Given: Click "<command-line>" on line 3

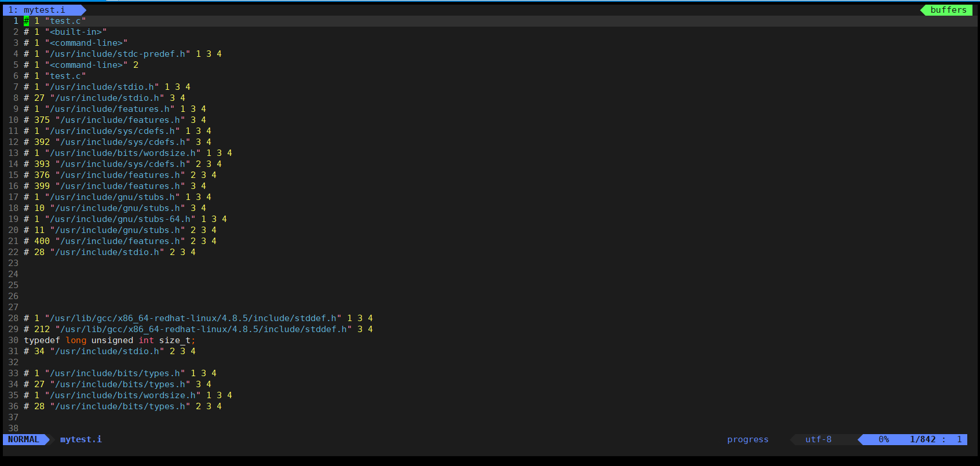Looking at the screenshot, I should 86,43.
